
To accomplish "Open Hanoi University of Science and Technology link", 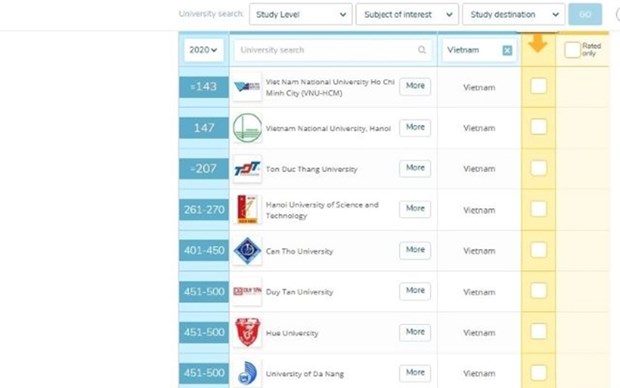I will coord(322,210).
